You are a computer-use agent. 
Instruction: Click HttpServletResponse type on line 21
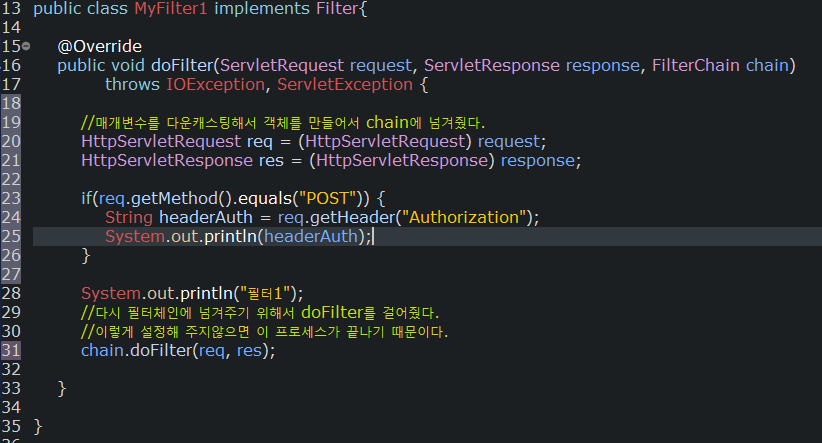(x=167, y=160)
